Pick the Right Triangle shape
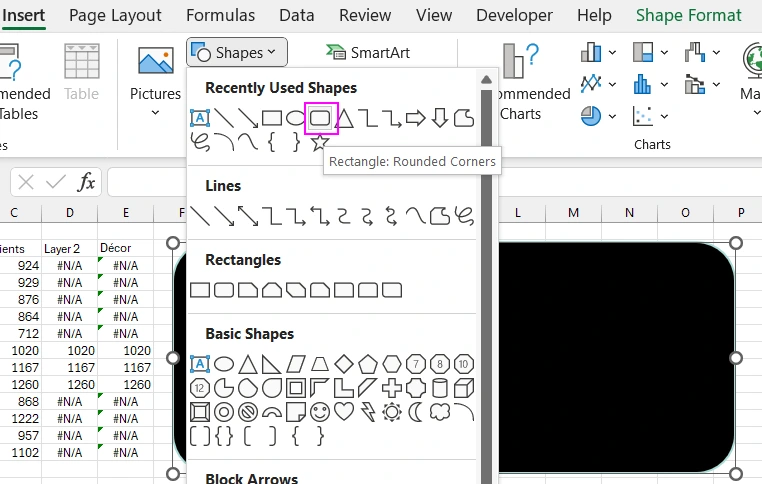Viewport: 762px width, 484px height. coord(272,363)
